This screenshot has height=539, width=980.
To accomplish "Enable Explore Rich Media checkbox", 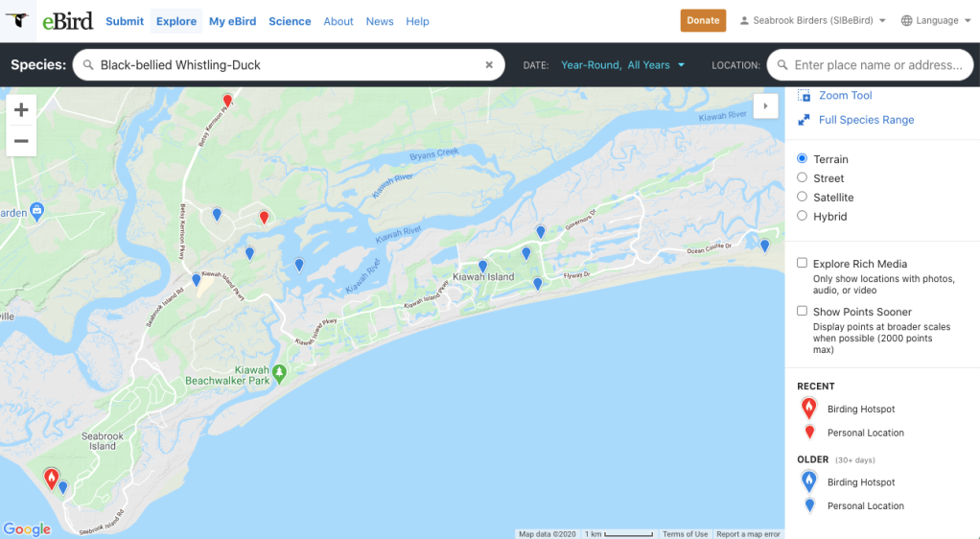I will tap(802, 263).
